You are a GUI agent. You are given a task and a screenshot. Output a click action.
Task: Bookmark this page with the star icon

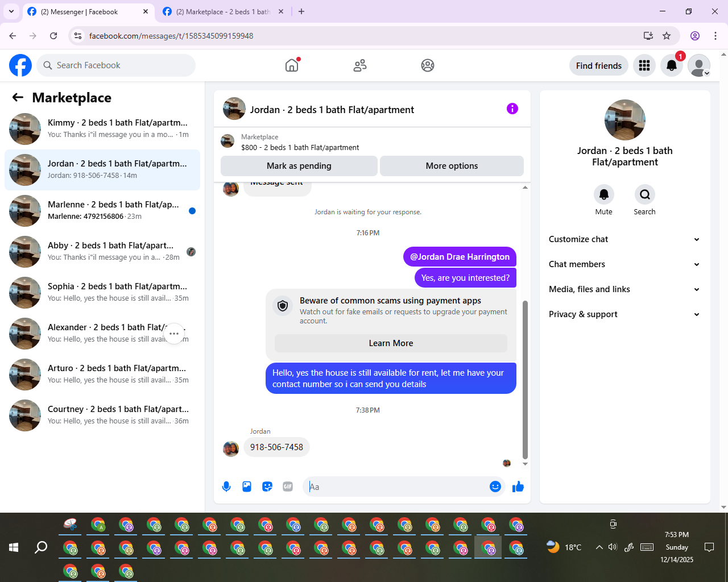667,36
